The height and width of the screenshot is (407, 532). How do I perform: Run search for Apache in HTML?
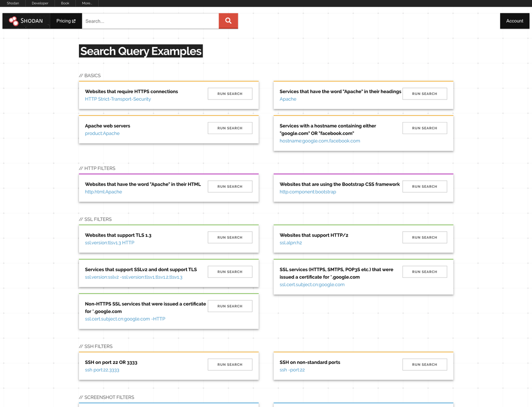230,186
